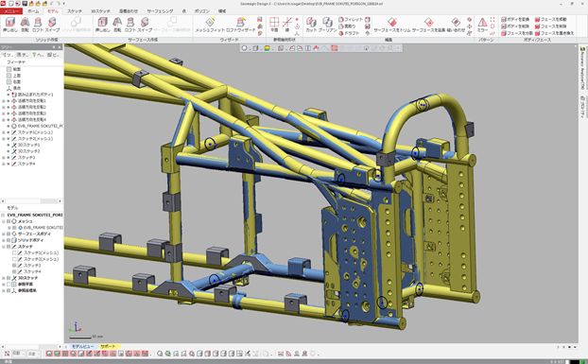This screenshot has height=364, width=588.
Task: Toggle visibility checkbox for スケッチ3 in model tree
Action: [14, 265]
